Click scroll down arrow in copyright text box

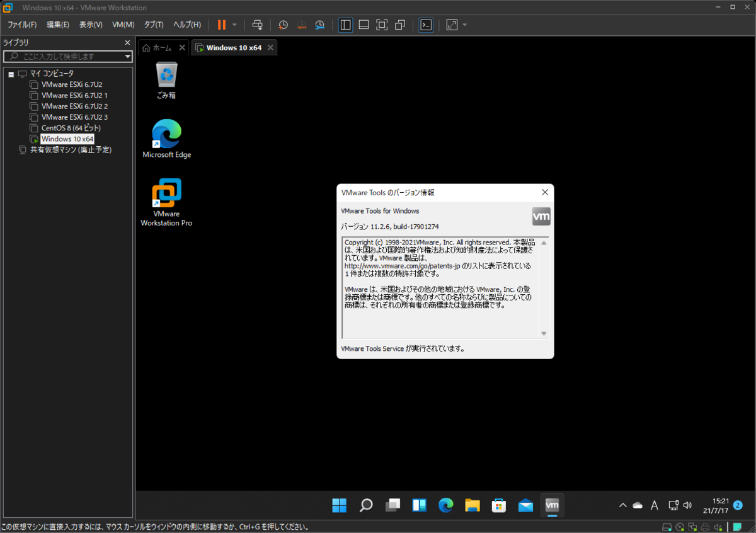[x=544, y=333]
